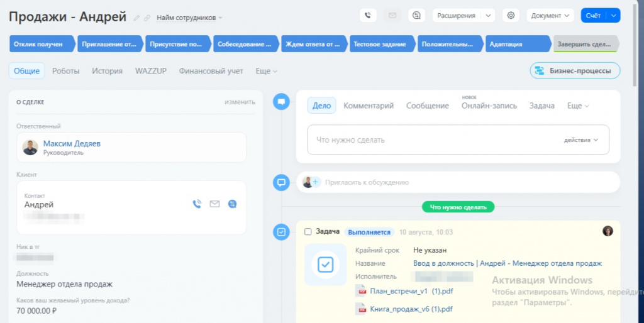Open the действия dropdown
Screen dimensions: 644x323
point(580,140)
